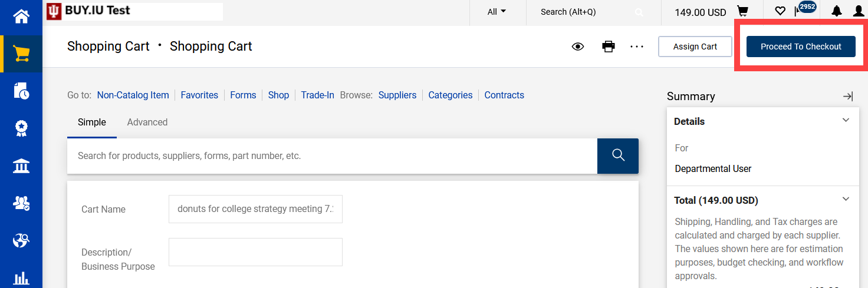Open the notifications bell icon
Screen dimensions: 868x288
837,11
